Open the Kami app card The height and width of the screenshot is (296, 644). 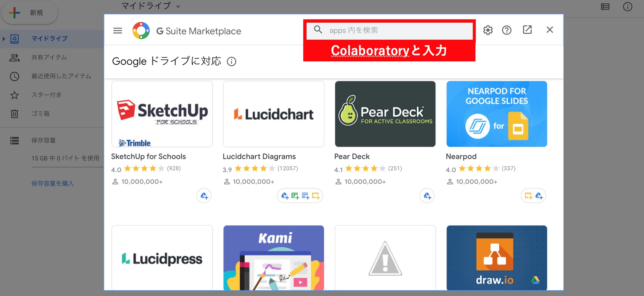pos(274,258)
